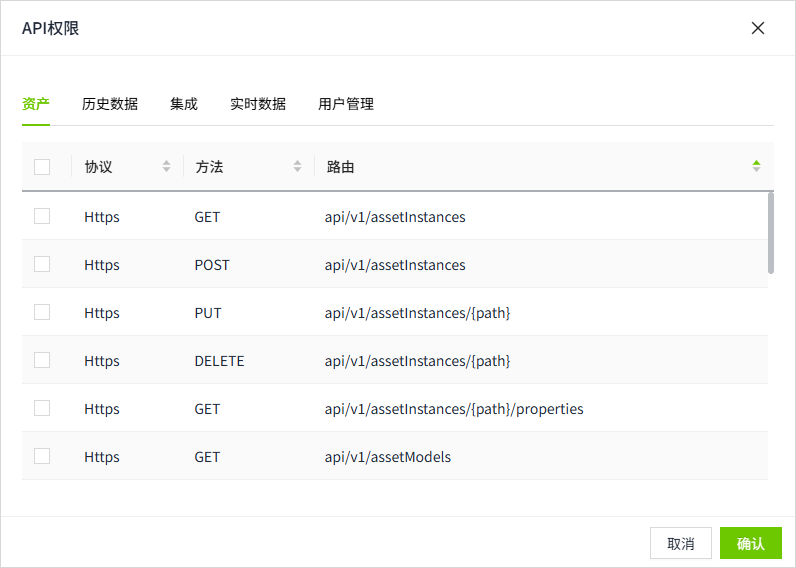Select checkbox for DELETE assetInstances/{path} row
Viewport: 796px width, 568px height.
(x=42, y=360)
